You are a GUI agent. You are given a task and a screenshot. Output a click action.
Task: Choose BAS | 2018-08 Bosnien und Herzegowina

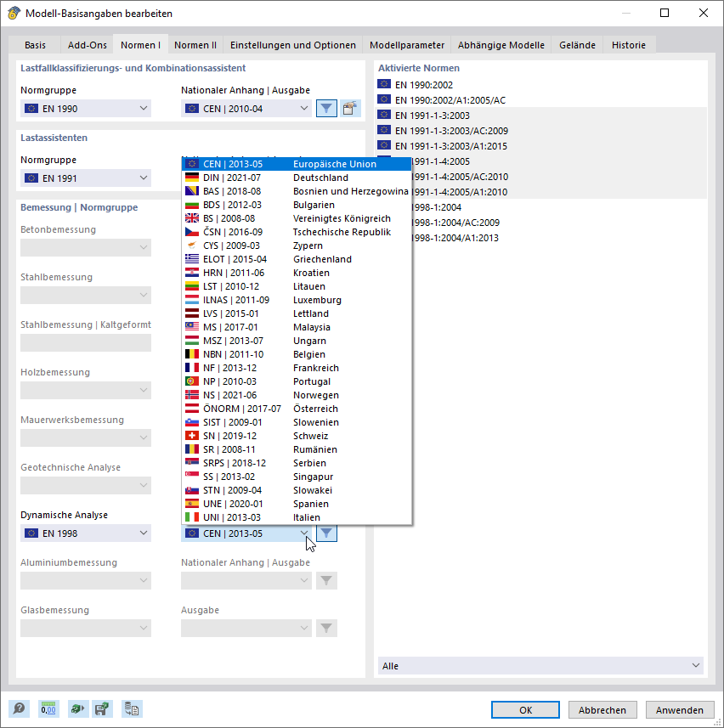click(297, 191)
